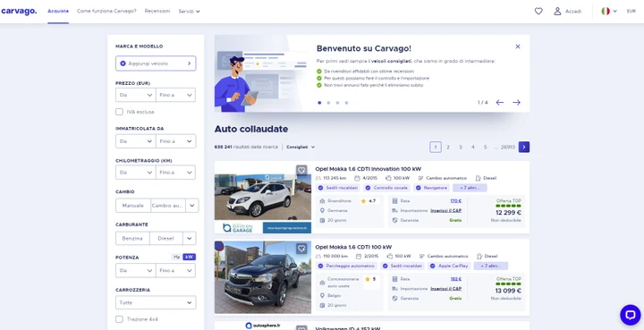
Task: Click Aggiungi veicolo button
Action: click(x=156, y=63)
